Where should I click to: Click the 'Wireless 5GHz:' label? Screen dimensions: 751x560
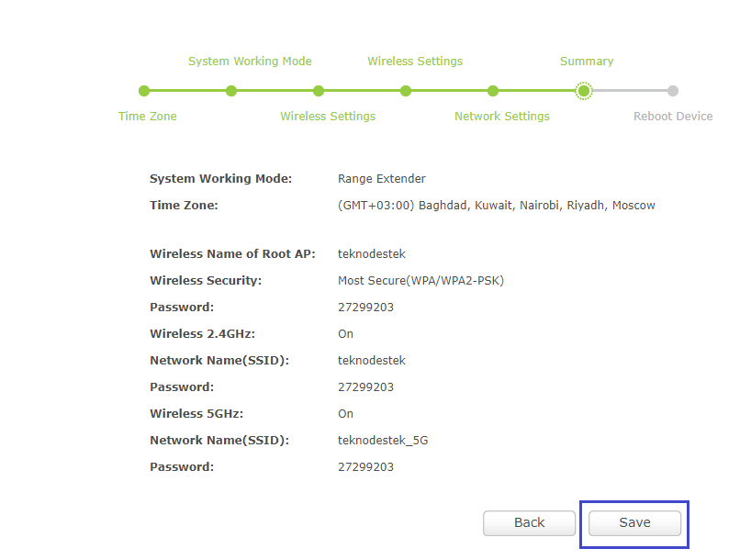pyautogui.click(x=196, y=414)
